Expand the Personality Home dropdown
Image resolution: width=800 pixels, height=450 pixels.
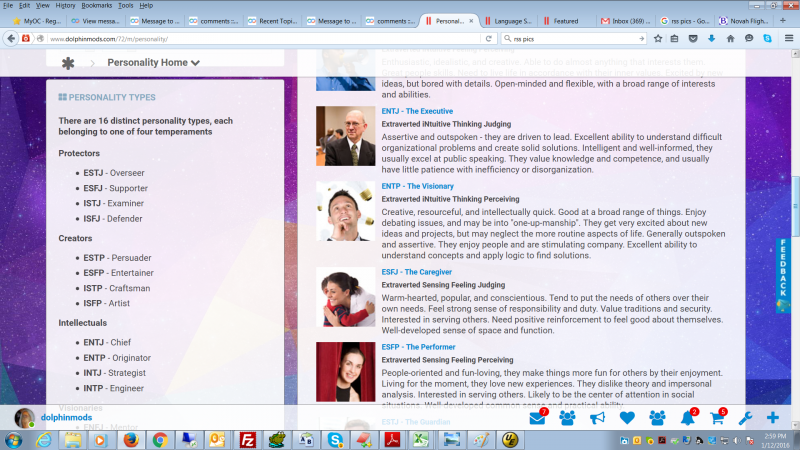pos(153,63)
